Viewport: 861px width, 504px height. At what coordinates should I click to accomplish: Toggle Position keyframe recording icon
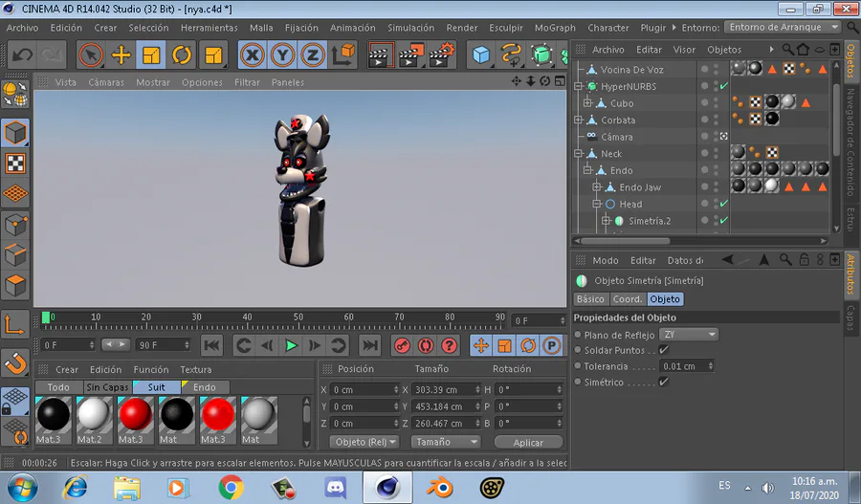coord(480,345)
